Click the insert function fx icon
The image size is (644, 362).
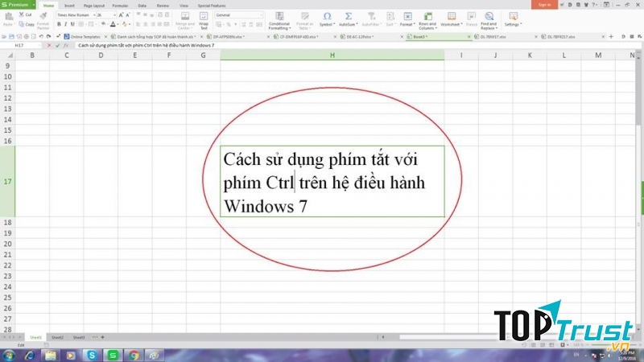pyautogui.click(x=66, y=45)
